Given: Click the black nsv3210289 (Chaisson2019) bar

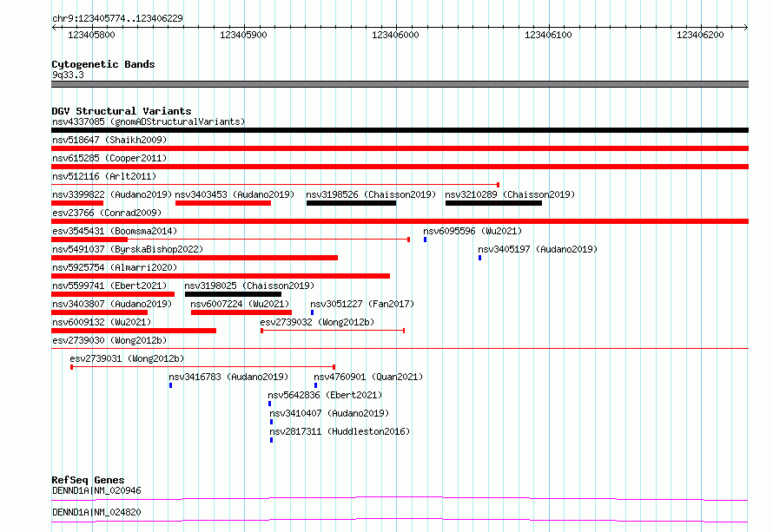Looking at the screenshot, I should click(x=493, y=203).
